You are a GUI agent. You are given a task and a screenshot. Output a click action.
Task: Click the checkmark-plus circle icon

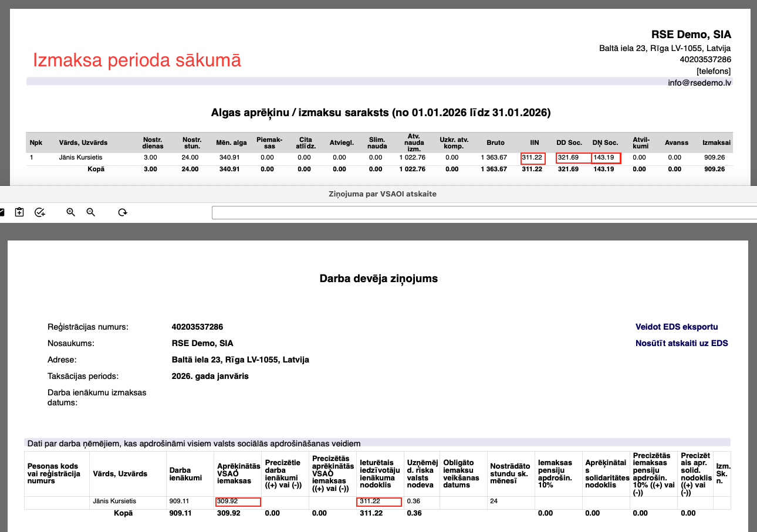click(40, 212)
